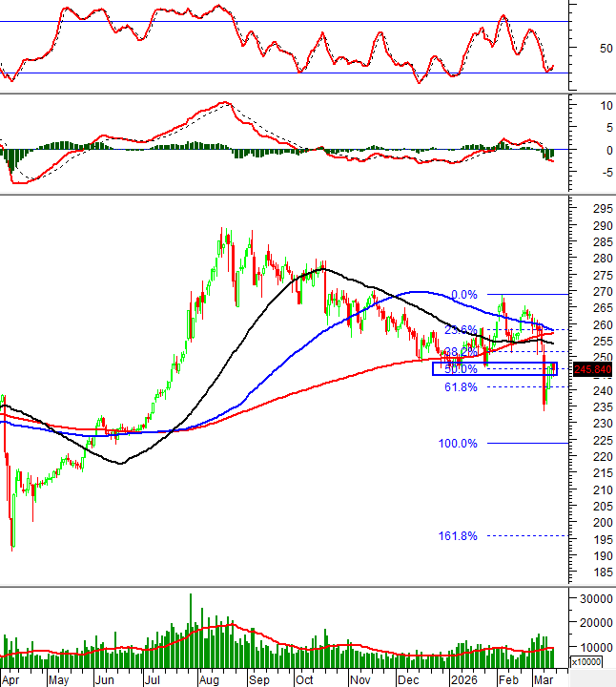
Task: Click the Oct label on time axis
Action: 305,680
